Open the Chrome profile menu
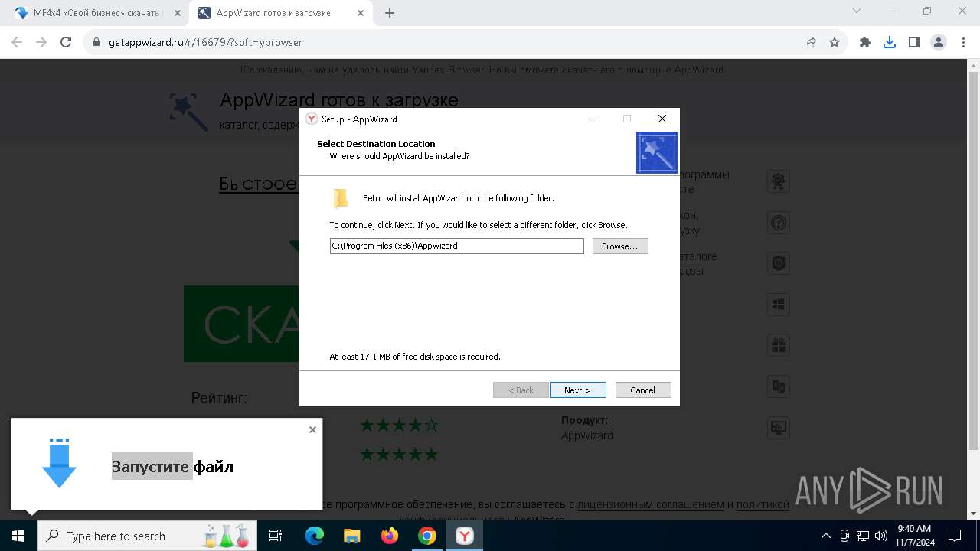The width and height of the screenshot is (980, 551). [939, 42]
